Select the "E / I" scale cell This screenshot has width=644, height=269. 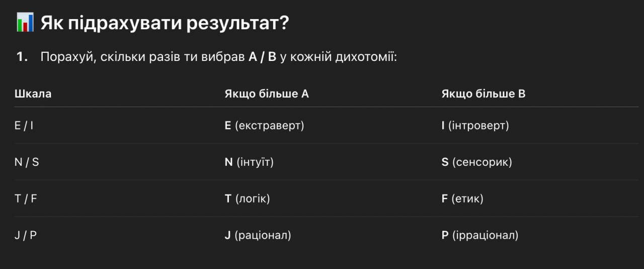pyautogui.click(x=24, y=125)
